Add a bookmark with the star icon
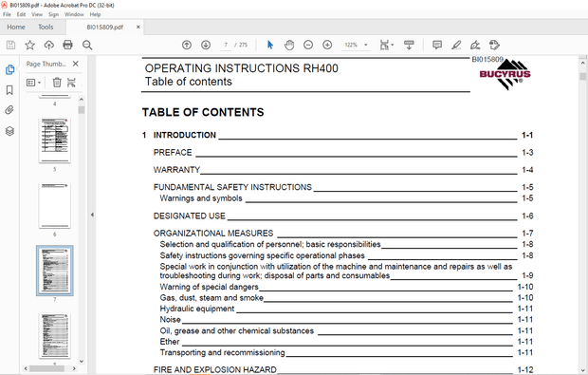588x375 pixels. coord(29,45)
